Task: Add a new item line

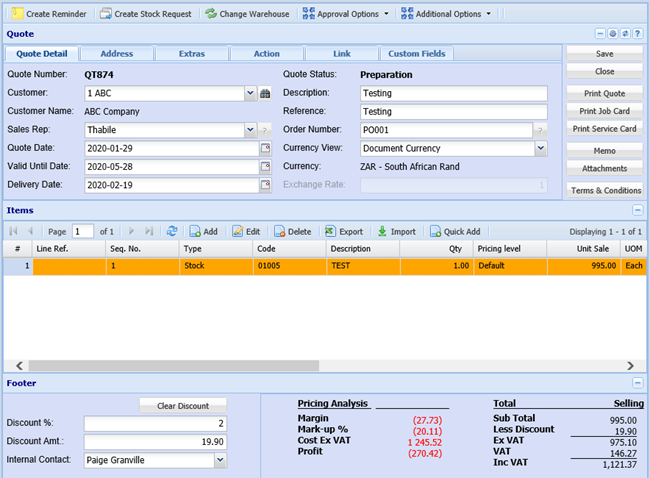Action: tap(204, 231)
